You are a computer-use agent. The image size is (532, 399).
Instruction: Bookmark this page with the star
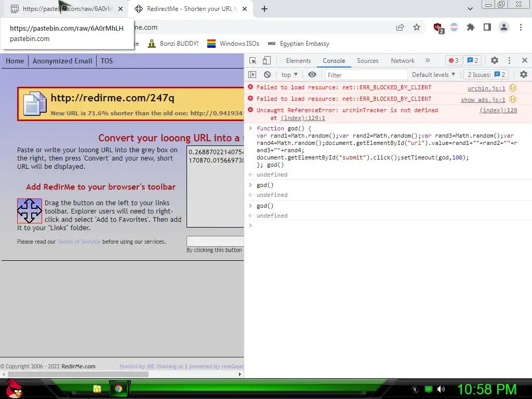click(417, 28)
